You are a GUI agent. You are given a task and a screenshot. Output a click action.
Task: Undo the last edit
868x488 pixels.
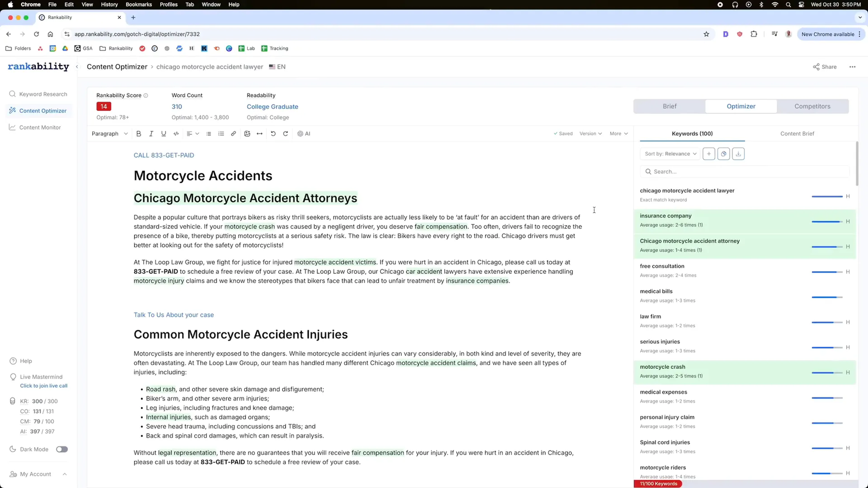tap(273, 133)
